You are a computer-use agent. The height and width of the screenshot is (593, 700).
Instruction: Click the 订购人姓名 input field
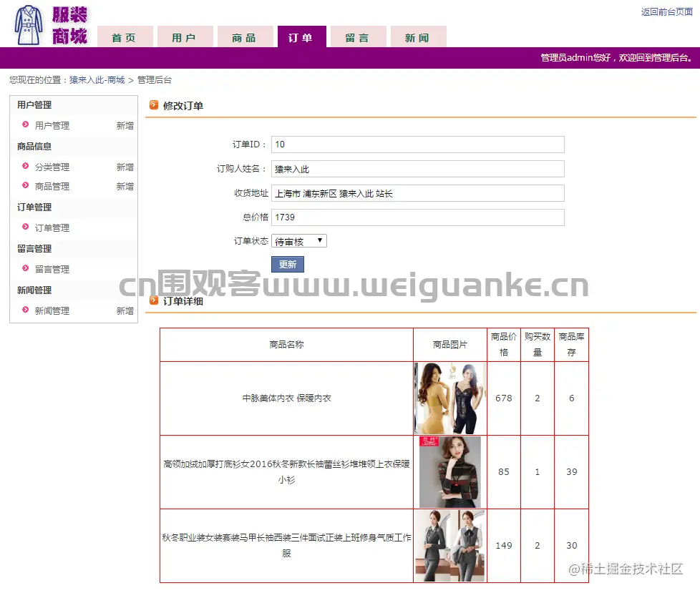coord(418,169)
